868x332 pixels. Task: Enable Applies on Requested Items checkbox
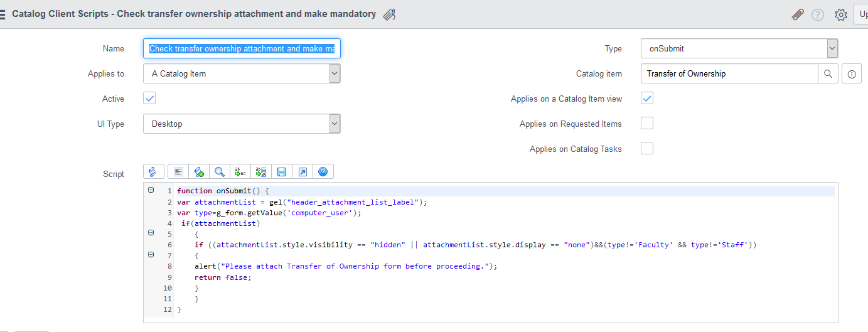tap(647, 123)
